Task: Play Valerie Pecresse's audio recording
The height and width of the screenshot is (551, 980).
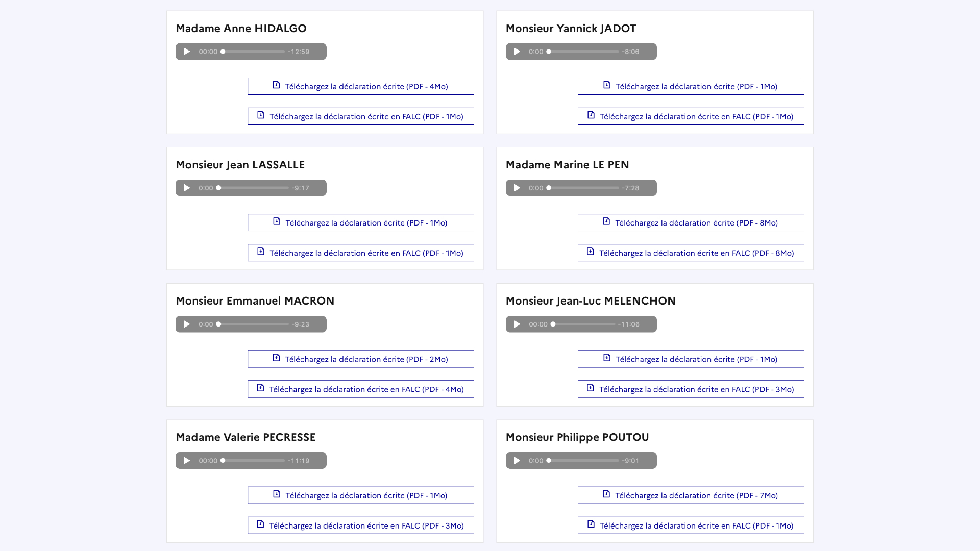Action: [187, 460]
